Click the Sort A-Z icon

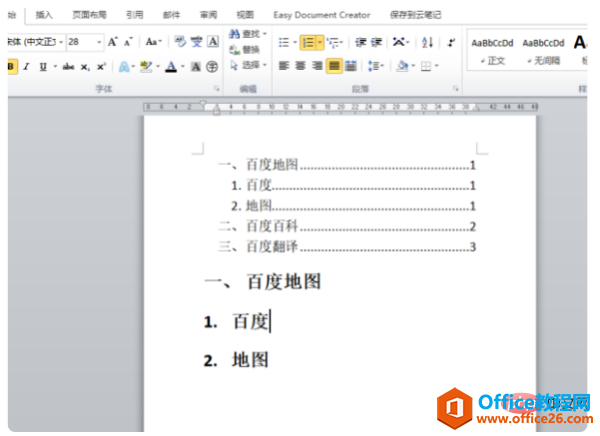(427, 42)
